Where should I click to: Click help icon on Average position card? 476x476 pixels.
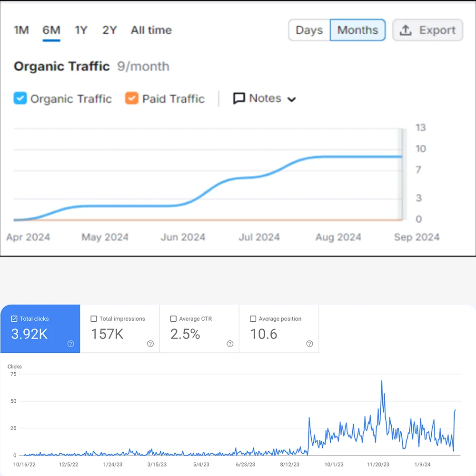coord(309,344)
